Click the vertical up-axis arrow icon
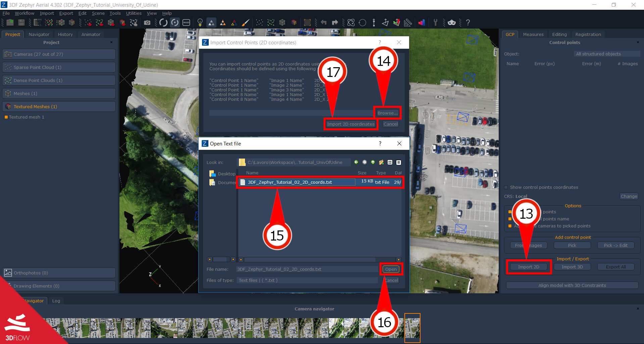The width and height of the screenshot is (644, 344). [374, 23]
